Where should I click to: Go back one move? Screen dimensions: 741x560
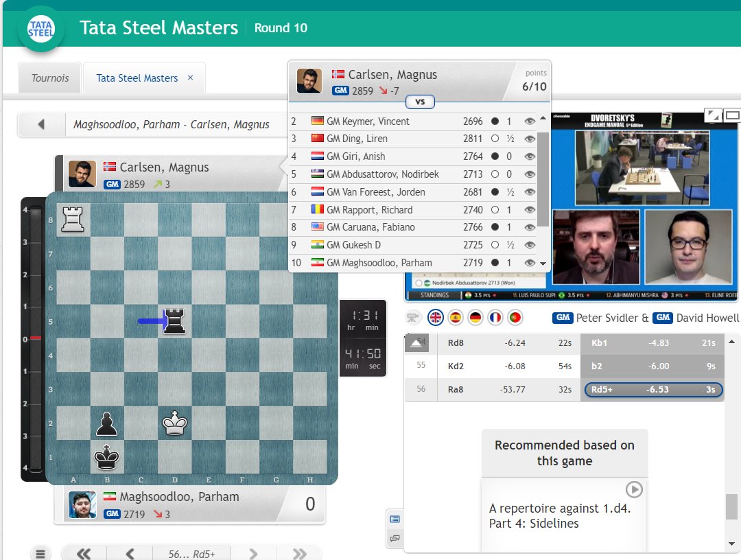click(x=130, y=554)
